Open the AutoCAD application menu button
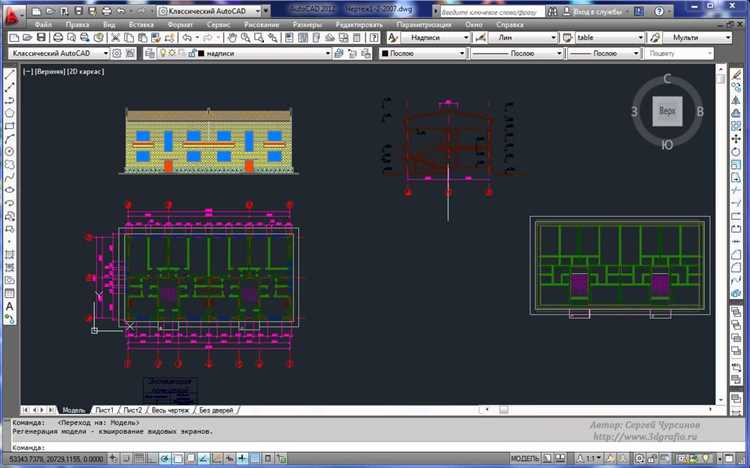 pyautogui.click(x=12, y=15)
